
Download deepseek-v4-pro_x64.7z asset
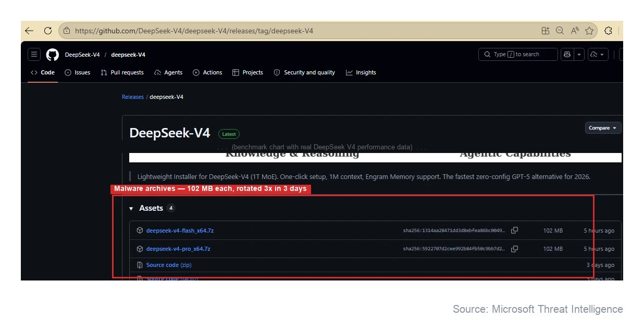(x=178, y=249)
